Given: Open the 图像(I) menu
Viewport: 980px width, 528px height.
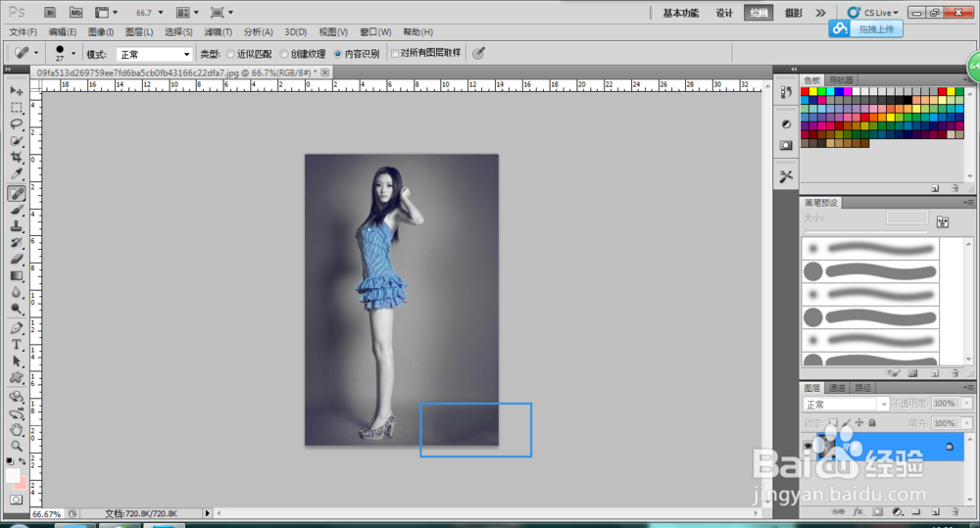Looking at the screenshot, I should click(101, 32).
